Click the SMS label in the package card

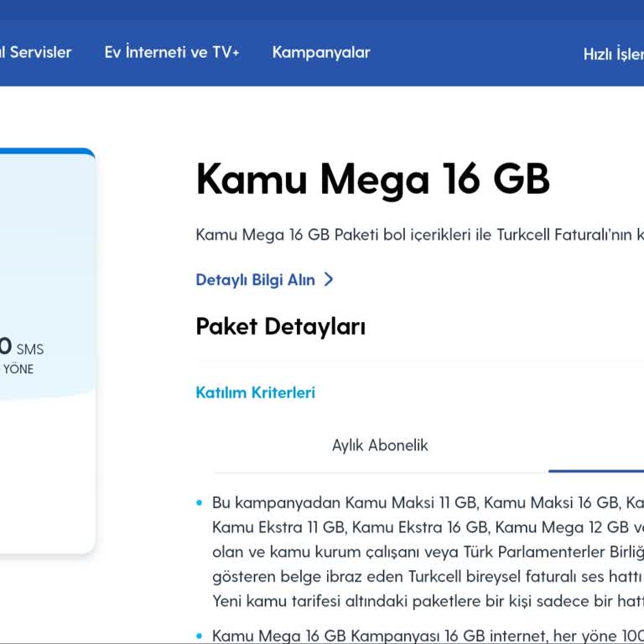click(x=30, y=349)
